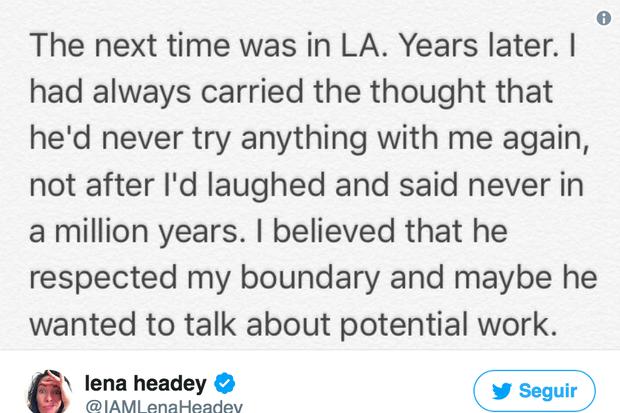Open lena headey's profile avatar
The image size is (620, 413).
point(49,391)
